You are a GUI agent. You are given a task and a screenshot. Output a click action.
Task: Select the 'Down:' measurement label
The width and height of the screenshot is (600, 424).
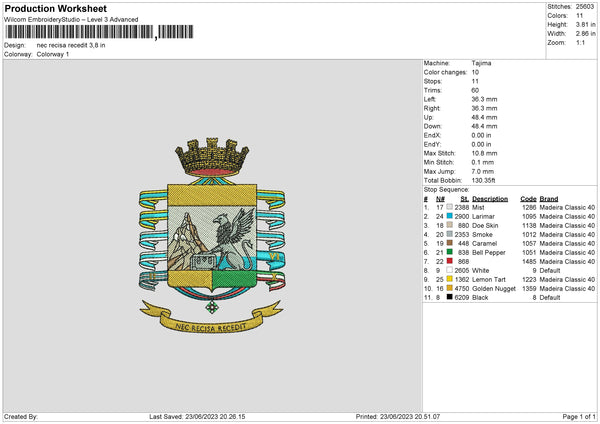432,126
